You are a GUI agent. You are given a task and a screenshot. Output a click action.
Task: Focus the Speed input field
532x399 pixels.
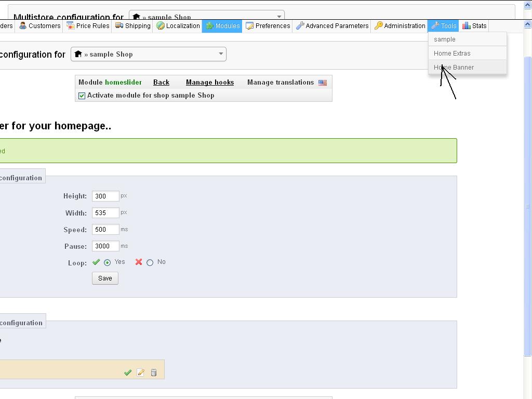click(105, 229)
